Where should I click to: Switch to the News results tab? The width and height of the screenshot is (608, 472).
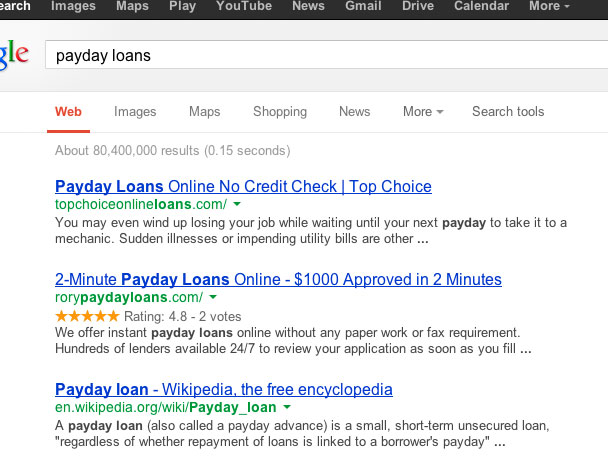pyautogui.click(x=354, y=112)
